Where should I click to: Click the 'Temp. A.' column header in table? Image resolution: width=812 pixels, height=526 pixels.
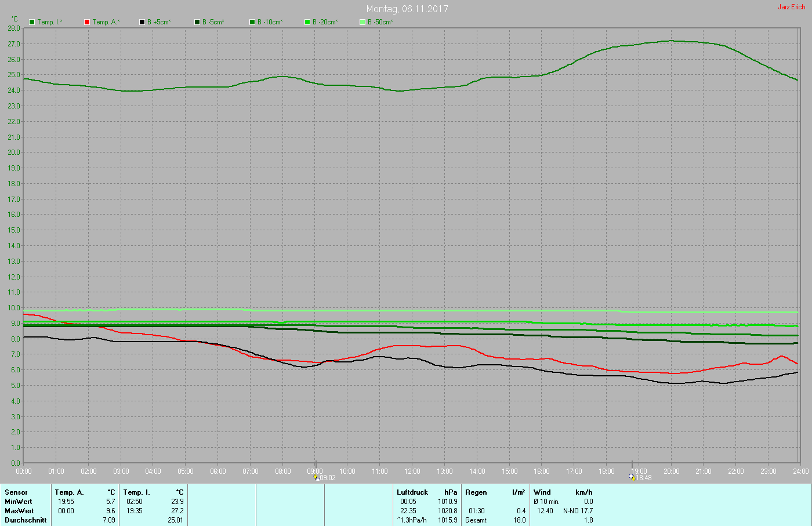pos(70,492)
